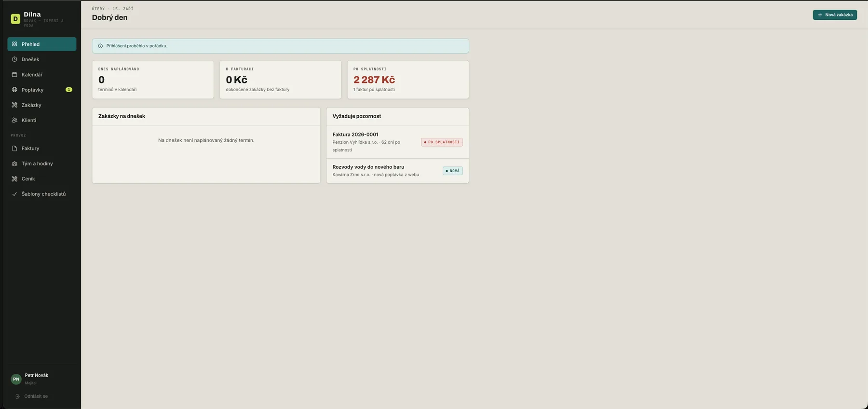Screen dimensions: 868x409
Task: Click the empty-state text about no scheduled term
Action: 206,140
